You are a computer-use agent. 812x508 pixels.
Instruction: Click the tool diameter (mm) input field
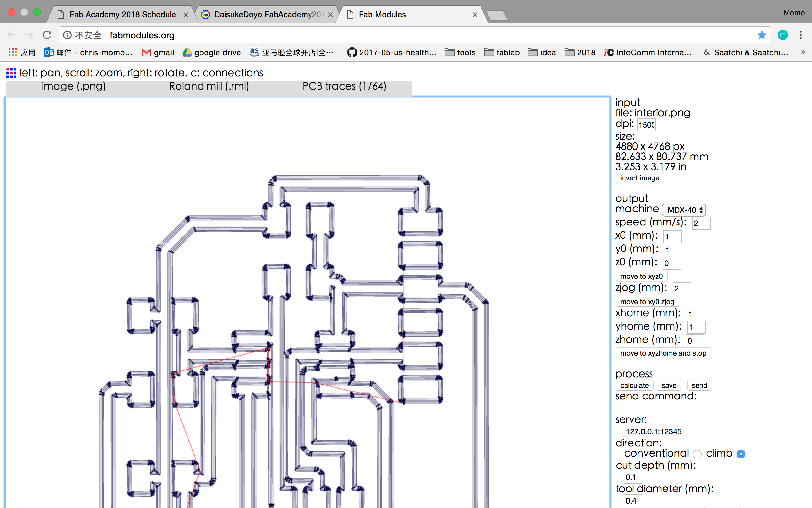point(633,501)
